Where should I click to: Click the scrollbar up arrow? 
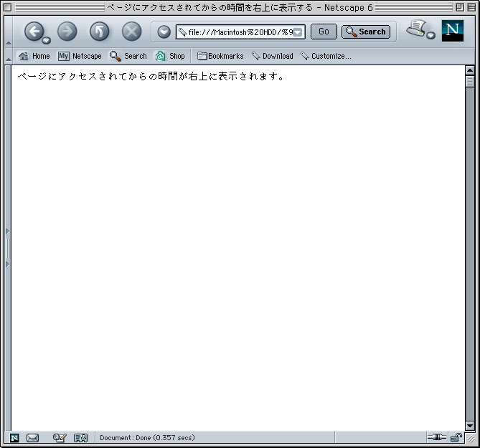pyautogui.click(x=470, y=71)
